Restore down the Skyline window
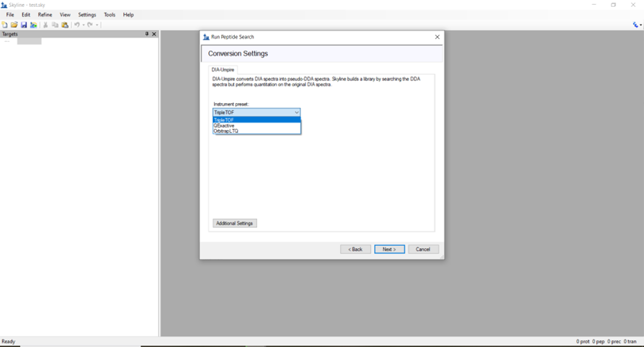This screenshot has height=347, width=644. click(614, 5)
